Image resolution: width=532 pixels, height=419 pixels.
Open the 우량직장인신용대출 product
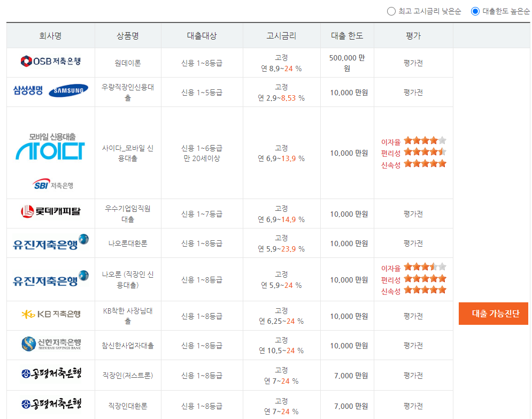(128, 93)
